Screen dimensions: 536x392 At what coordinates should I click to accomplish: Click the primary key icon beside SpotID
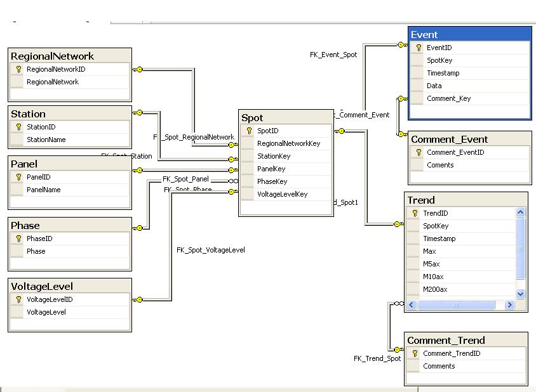(249, 131)
